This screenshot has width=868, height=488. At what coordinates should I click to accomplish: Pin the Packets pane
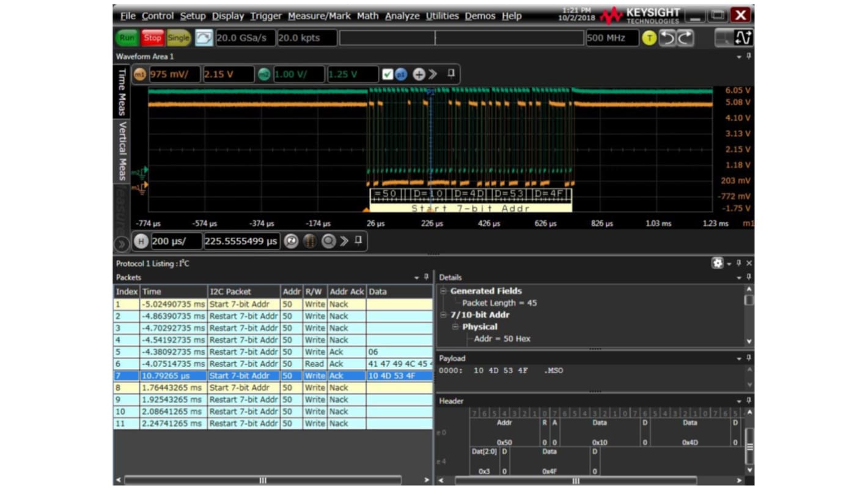click(x=426, y=277)
